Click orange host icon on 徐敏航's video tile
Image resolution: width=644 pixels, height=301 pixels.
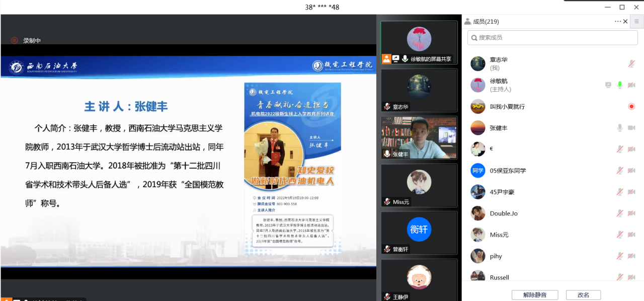386,59
